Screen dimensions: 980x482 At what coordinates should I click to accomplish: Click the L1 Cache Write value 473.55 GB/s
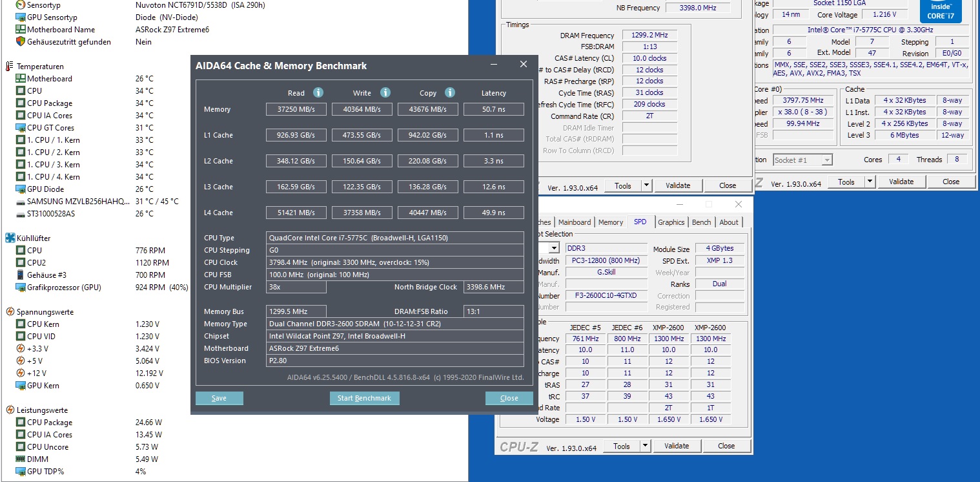tap(362, 135)
